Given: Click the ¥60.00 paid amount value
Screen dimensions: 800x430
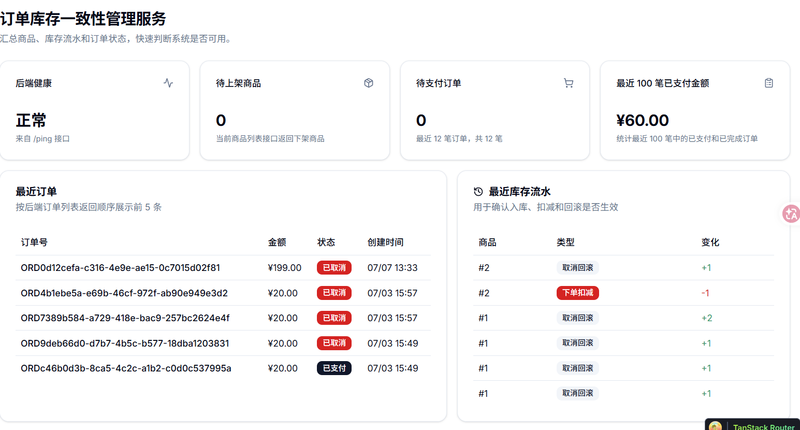Looking at the screenshot, I should [x=642, y=120].
